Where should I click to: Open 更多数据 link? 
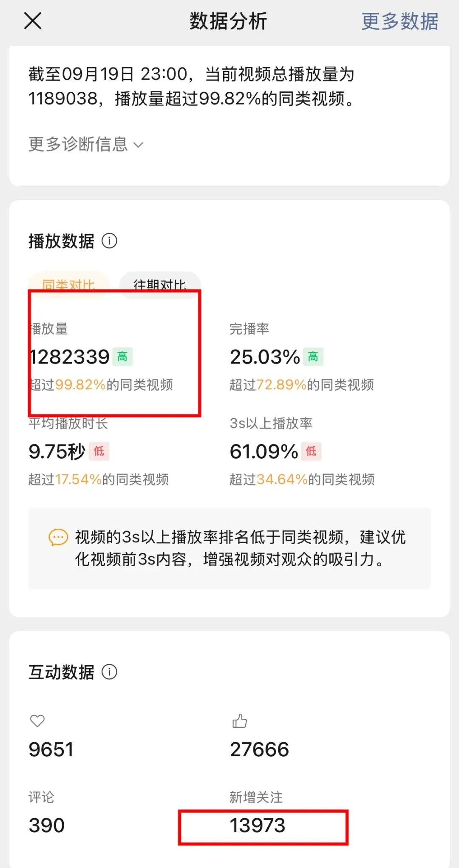[x=399, y=21]
